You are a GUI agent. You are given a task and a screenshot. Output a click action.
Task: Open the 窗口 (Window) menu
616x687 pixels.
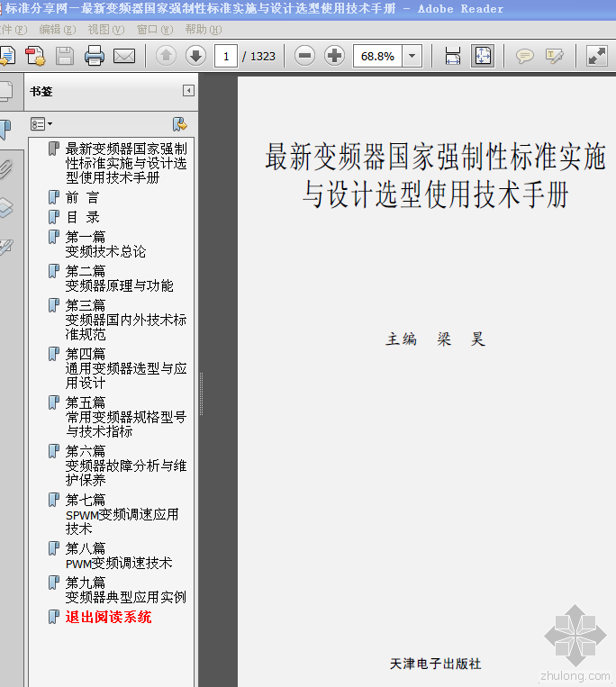[153, 30]
